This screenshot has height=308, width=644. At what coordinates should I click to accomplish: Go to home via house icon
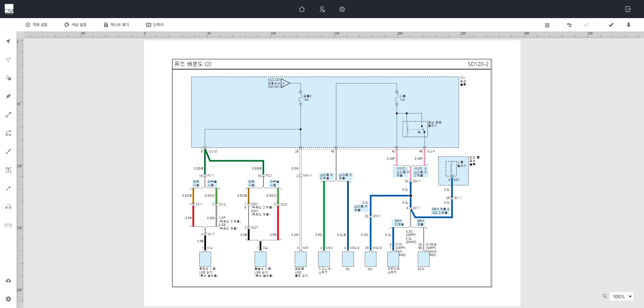[302, 9]
